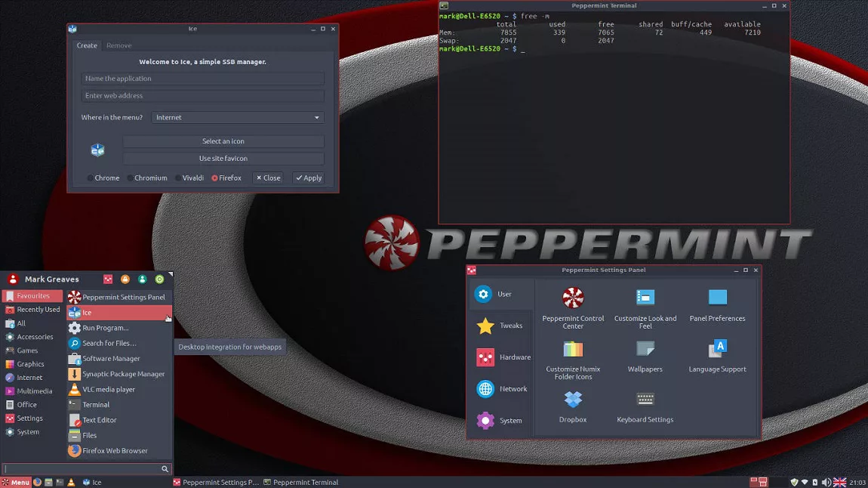This screenshot has width=868, height=488.
Task: Click the Enter web address field
Action: click(x=202, y=96)
